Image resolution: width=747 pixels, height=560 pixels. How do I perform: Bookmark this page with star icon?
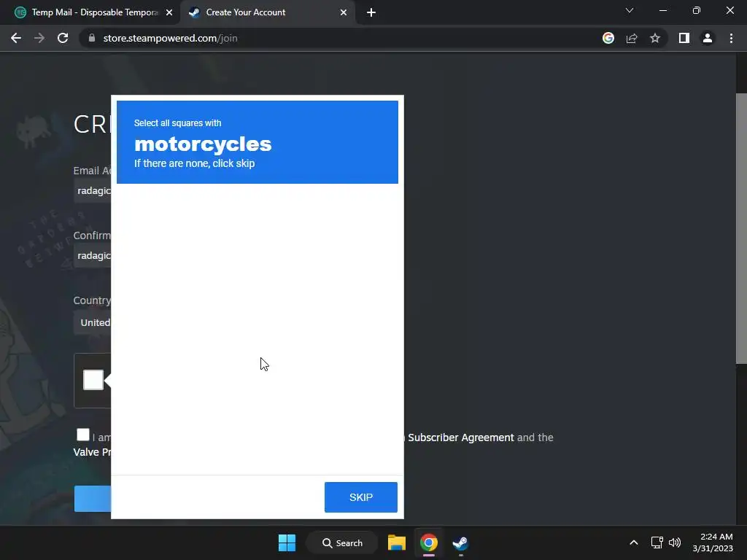pos(655,38)
